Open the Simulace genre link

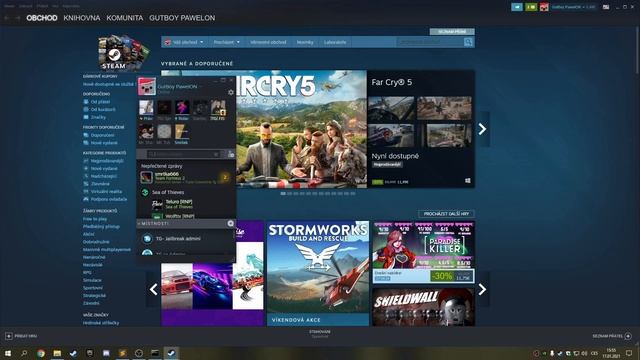point(92,280)
